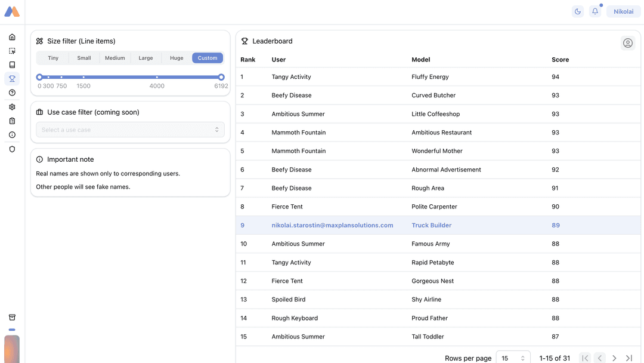Image resolution: width=644 pixels, height=363 pixels.
Task: Click the Score column header
Action: [560, 60]
